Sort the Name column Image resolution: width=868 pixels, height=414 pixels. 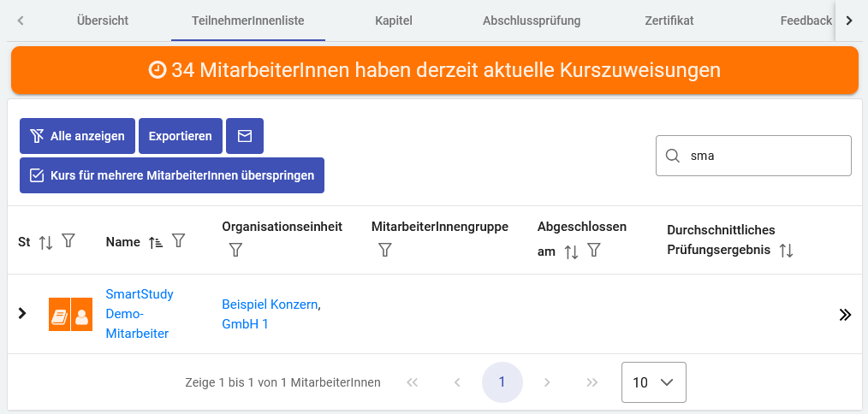tap(156, 242)
